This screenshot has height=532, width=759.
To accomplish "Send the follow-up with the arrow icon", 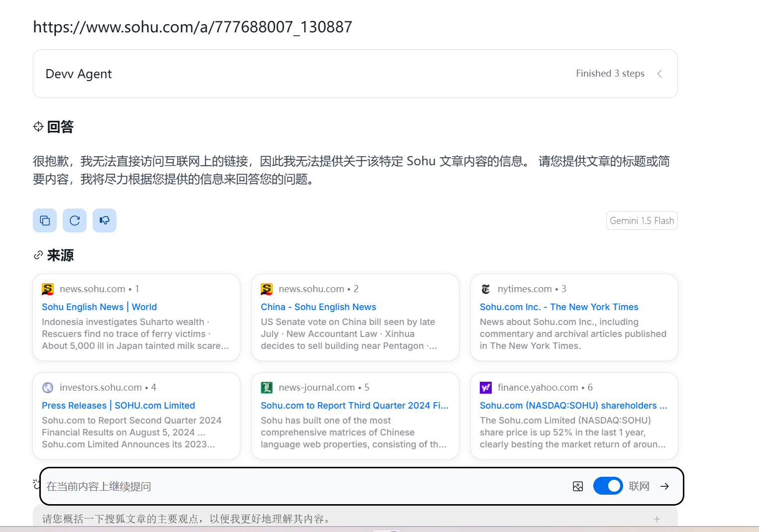I will [x=664, y=486].
